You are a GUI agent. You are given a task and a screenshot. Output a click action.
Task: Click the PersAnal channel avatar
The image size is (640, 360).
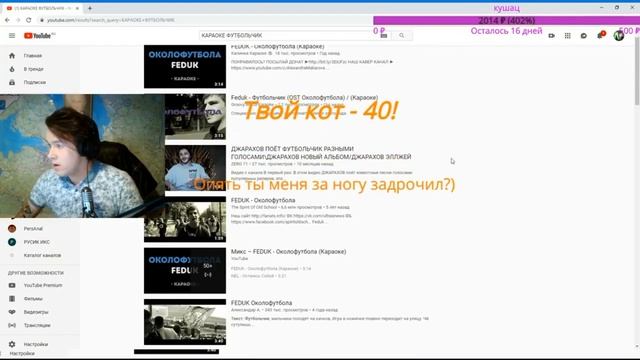(x=12, y=229)
